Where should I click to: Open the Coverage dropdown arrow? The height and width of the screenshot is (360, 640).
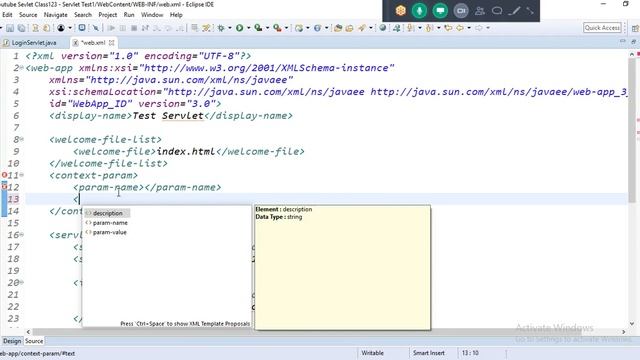pos(267,28)
